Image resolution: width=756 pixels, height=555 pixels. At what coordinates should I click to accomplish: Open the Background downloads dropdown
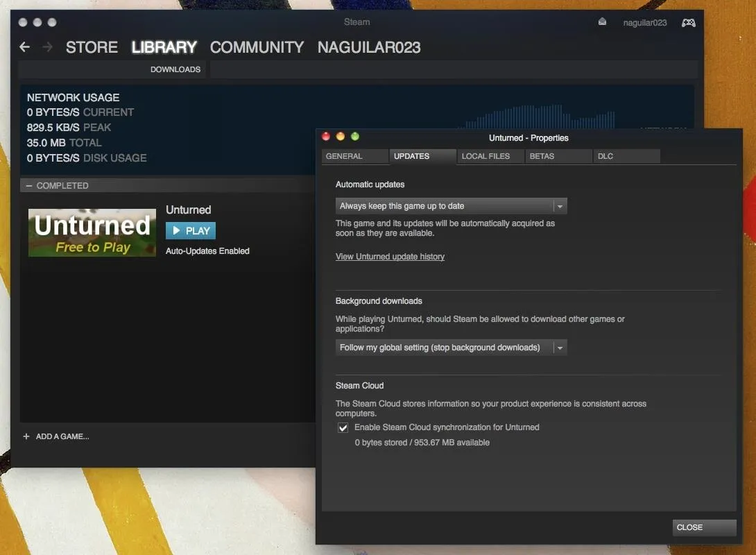pyautogui.click(x=451, y=348)
